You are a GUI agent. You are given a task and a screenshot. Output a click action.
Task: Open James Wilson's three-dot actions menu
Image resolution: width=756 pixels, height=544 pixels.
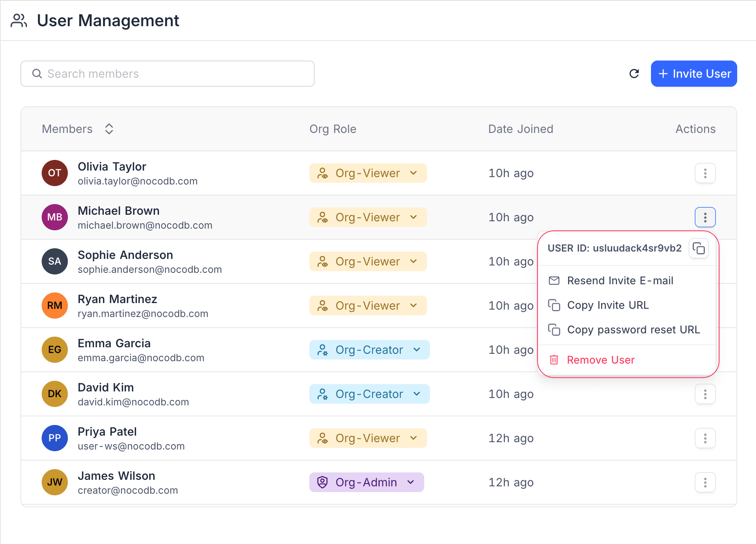click(x=705, y=482)
